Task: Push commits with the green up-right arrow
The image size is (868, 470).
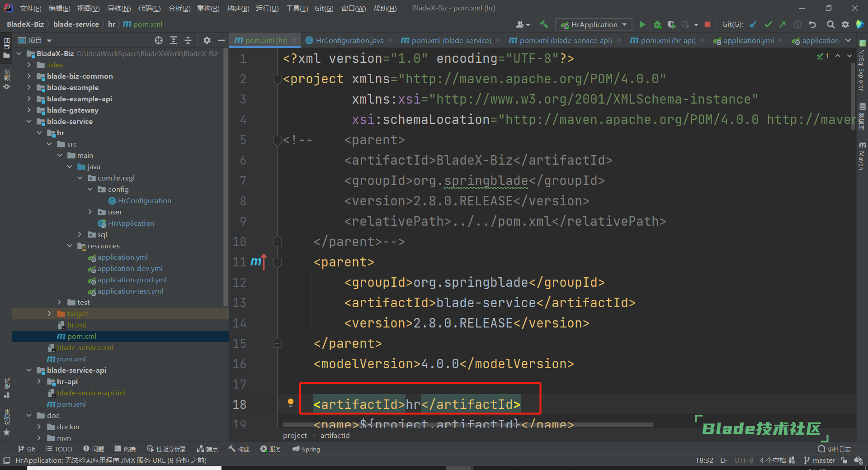Action: [783, 24]
